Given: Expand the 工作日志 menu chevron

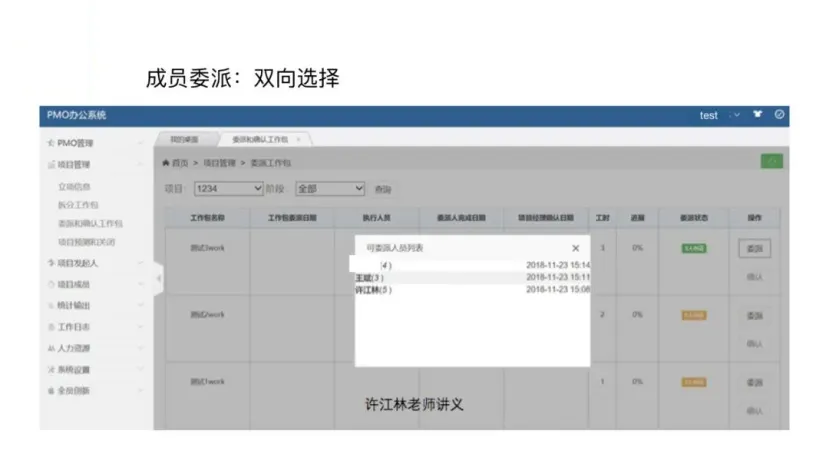Looking at the screenshot, I should [140, 327].
